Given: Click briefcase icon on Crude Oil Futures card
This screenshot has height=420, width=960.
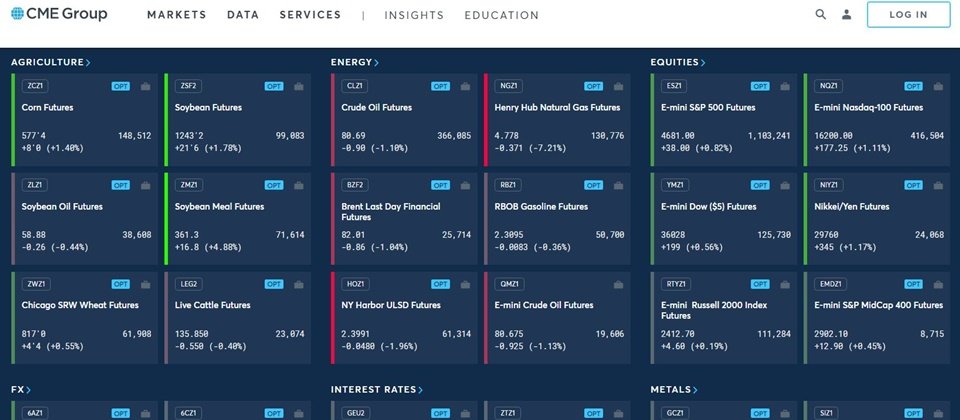Looking at the screenshot, I should point(465,86).
